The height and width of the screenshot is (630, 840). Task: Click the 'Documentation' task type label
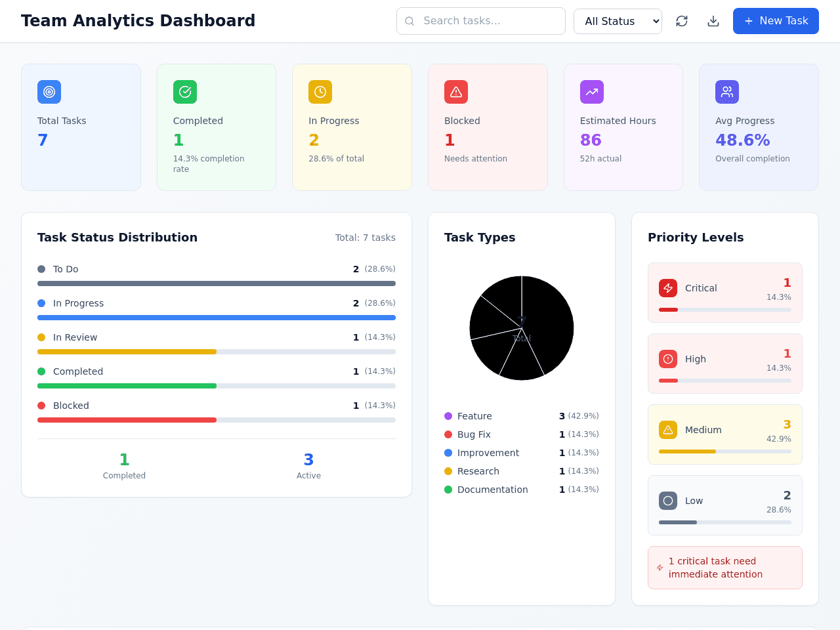point(493,490)
